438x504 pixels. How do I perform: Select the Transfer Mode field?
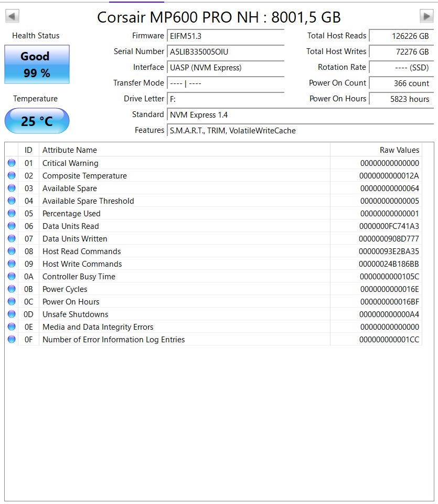pos(226,83)
